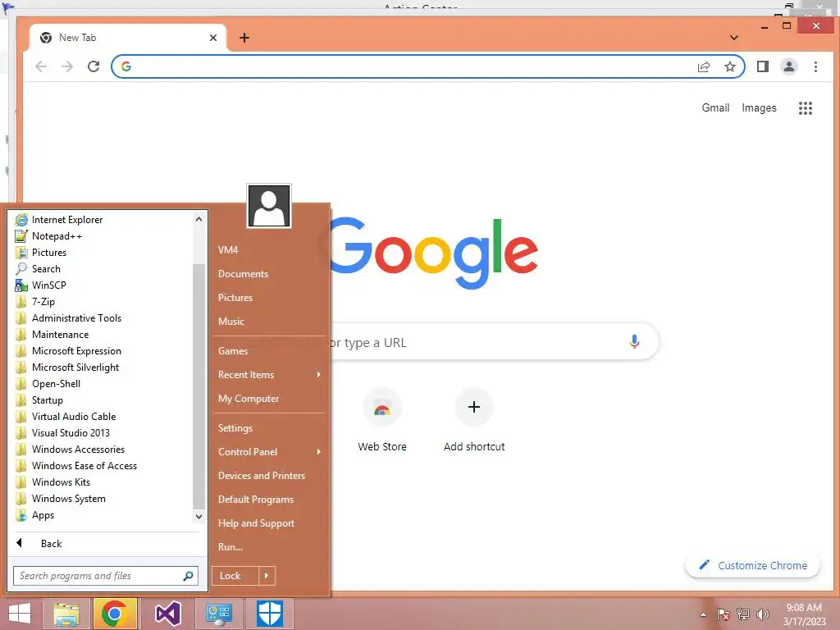Start voice search with the microphone
This screenshot has width=840, height=630.
click(x=634, y=342)
